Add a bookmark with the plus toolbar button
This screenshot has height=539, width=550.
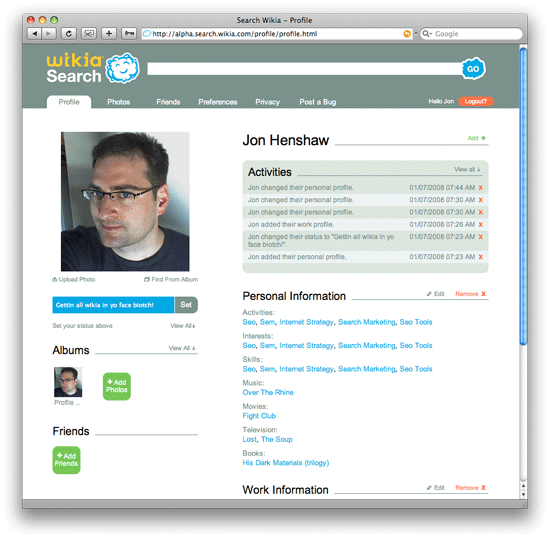click(x=109, y=34)
